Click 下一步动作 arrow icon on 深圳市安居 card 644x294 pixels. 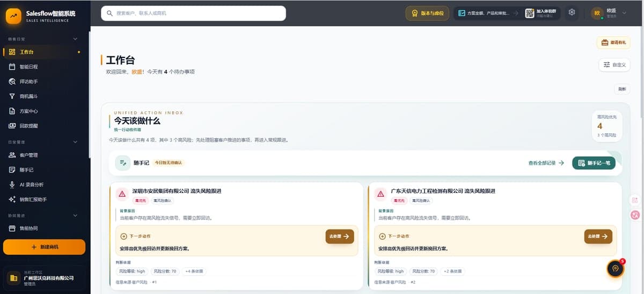(124, 236)
